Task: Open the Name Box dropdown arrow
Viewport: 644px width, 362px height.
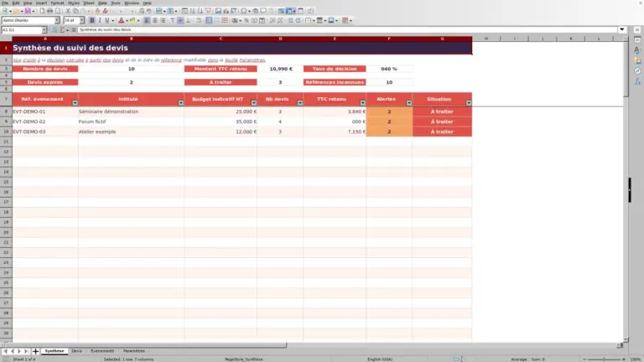Action: pos(44,30)
